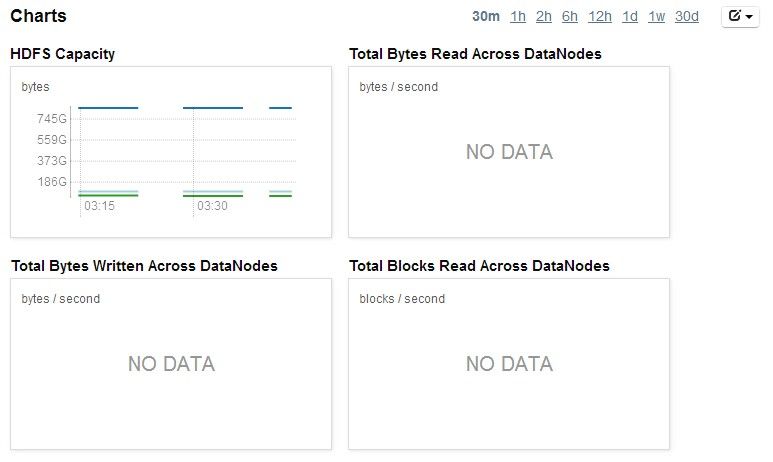Open the HDFS Capacity chart title
This screenshot has height=462, width=773.
[63, 54]
